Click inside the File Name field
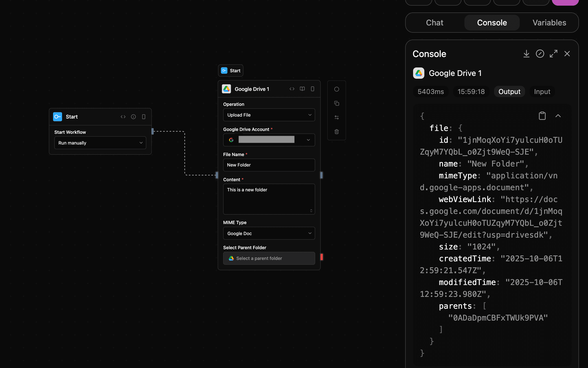 click(269, 165)
